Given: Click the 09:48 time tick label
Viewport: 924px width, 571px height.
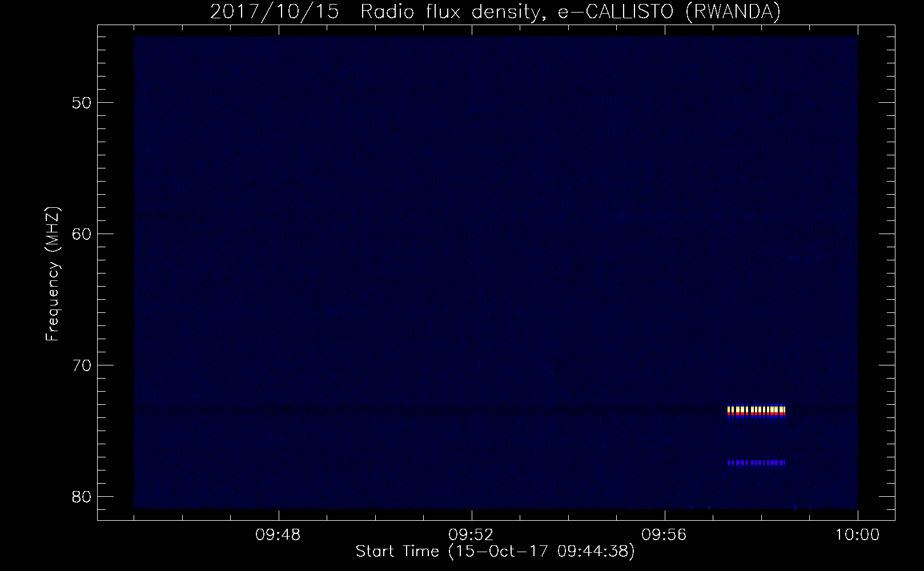Looking at the screenshot, I should click(279, 536).
